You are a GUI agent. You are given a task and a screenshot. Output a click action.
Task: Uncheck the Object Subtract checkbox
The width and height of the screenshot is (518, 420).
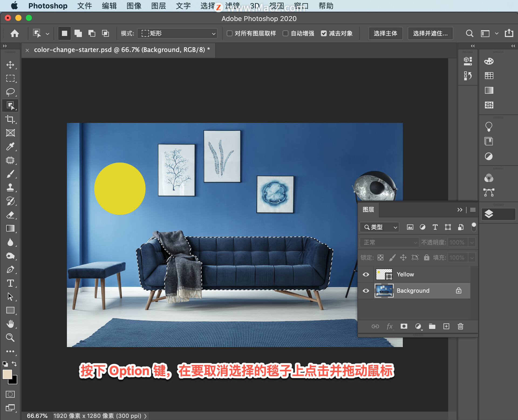pos(324,33)
